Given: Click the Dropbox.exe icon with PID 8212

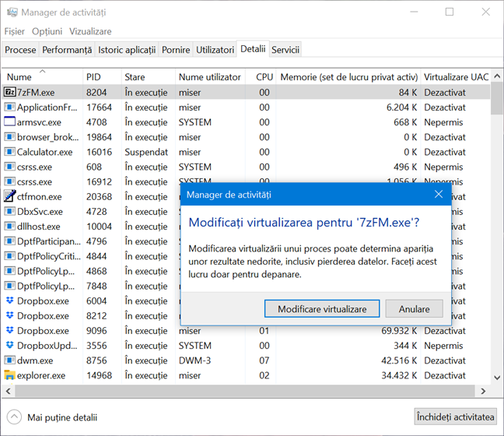Looking at the screenshot, I should [9, 315].
